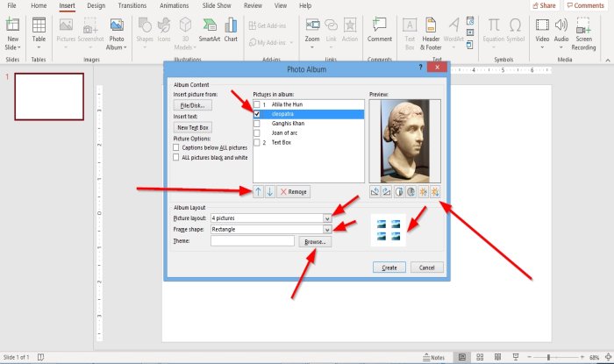This screenshot has height=364, width=614.
Task: Click the File/Disk button
Action: pyautogui.click(x=193, y=105)
